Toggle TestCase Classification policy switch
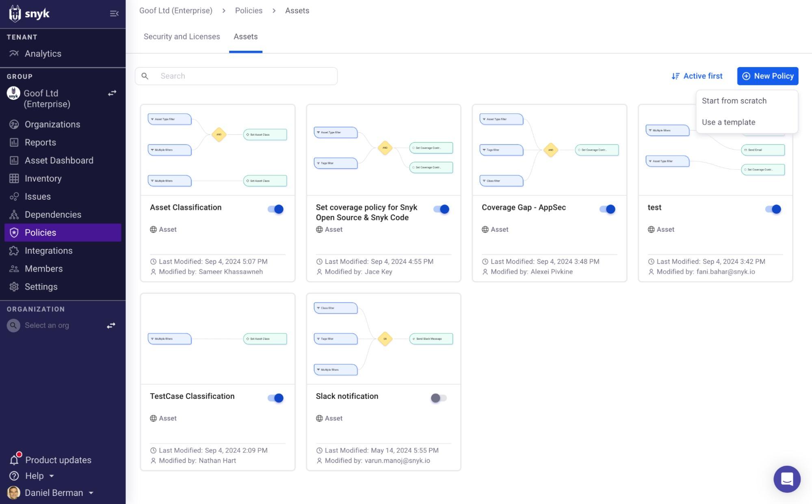Image resolution: width=812 pixels, height=504 pixels. (275, 398)
